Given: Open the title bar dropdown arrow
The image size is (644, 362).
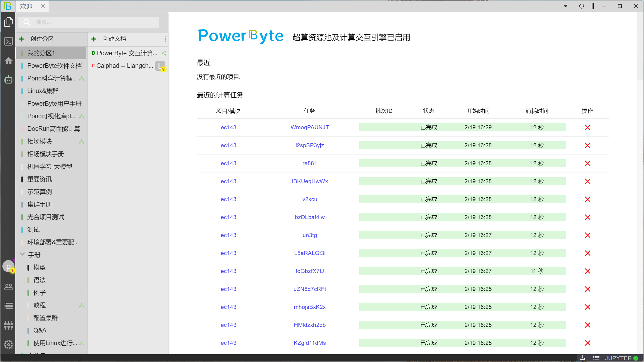Looking at the screenshot, I should [565, 6].
